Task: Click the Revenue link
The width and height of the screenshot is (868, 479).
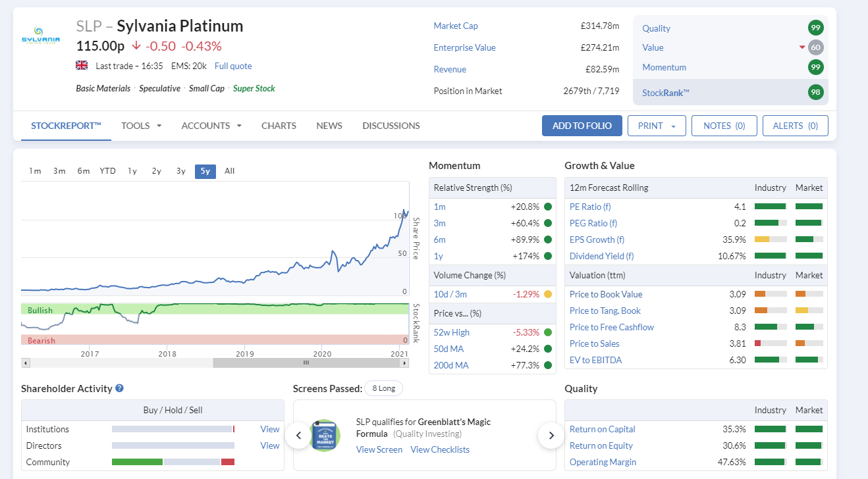Action: (450, 69)
